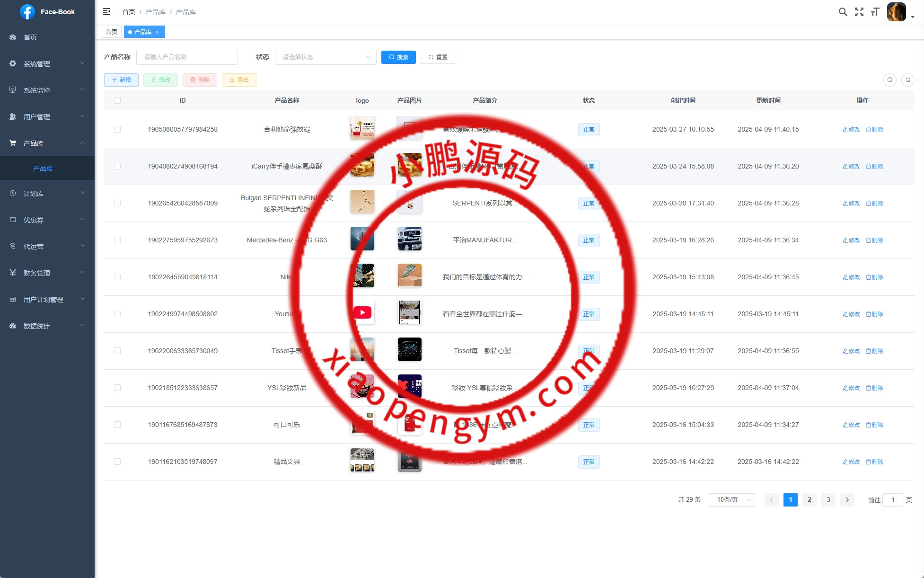Open the header search magnifier icon
This screenshot has height=578, width=924.
point(843,12)
